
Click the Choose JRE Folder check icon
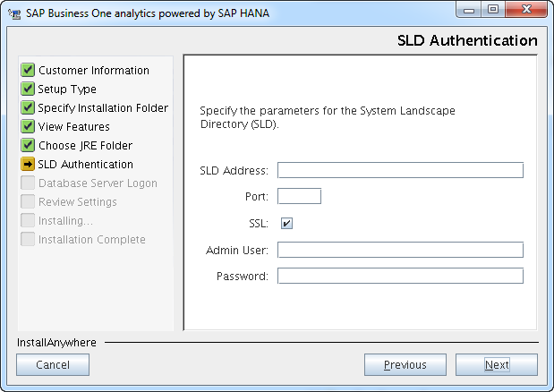28,145
